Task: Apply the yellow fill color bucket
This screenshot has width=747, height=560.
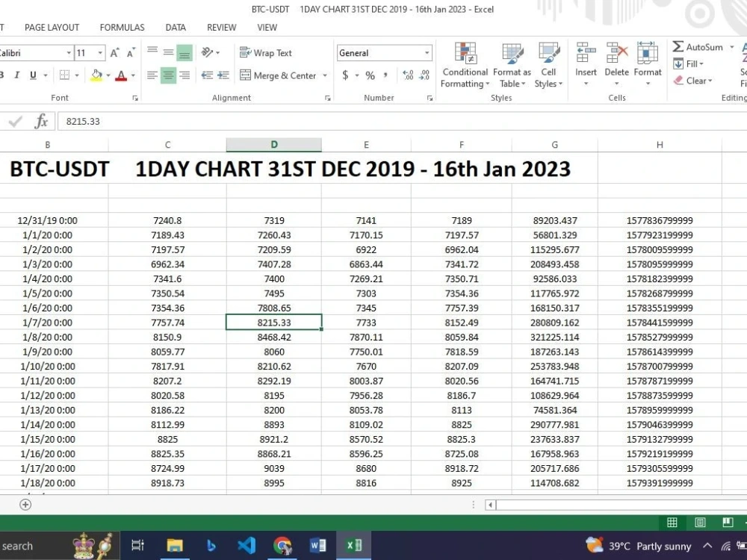Action: coord(96,75)
